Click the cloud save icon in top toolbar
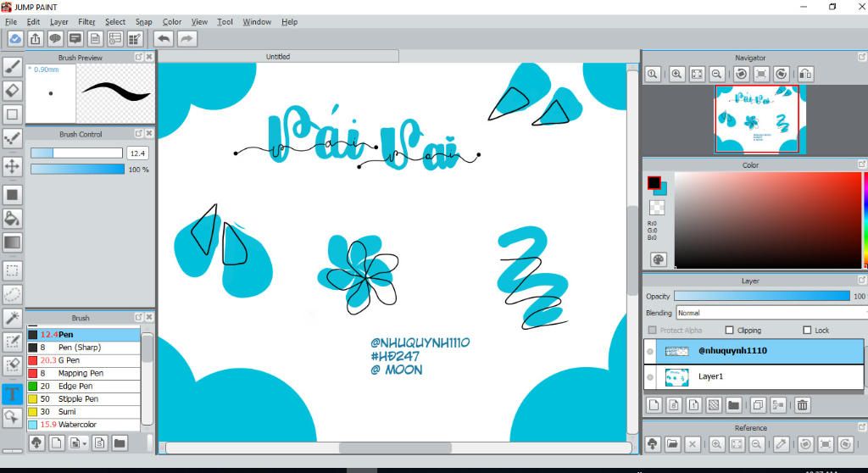The width and height of the screenshot is (868, 473). pyautogui.click(x=15, y=39)
